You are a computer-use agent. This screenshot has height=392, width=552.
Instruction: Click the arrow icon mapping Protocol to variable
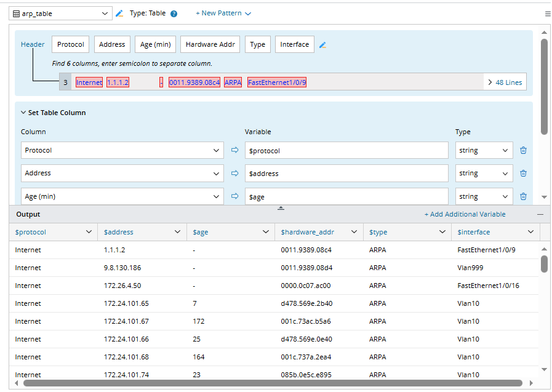pos(234,150)
